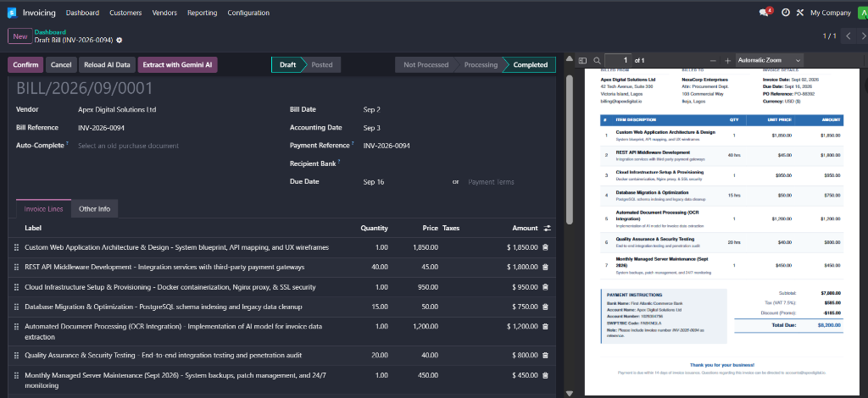
Task: Open the activities clock icon
Action: (786, 12)
